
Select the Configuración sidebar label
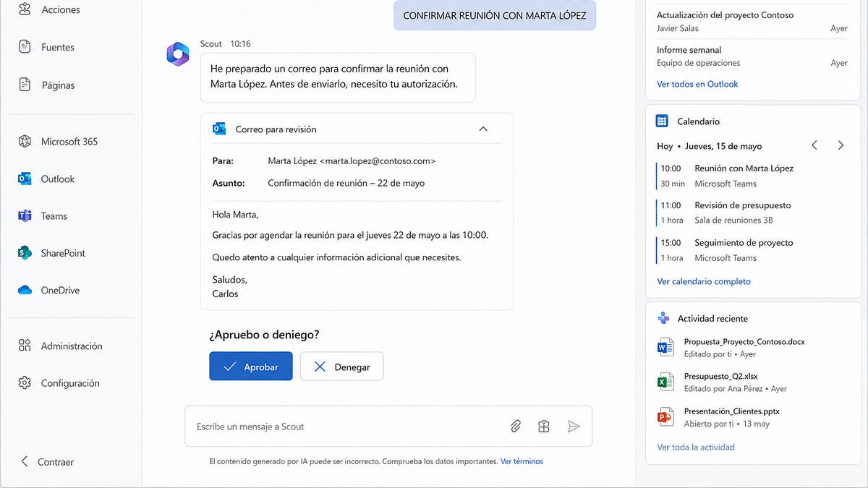70,383
